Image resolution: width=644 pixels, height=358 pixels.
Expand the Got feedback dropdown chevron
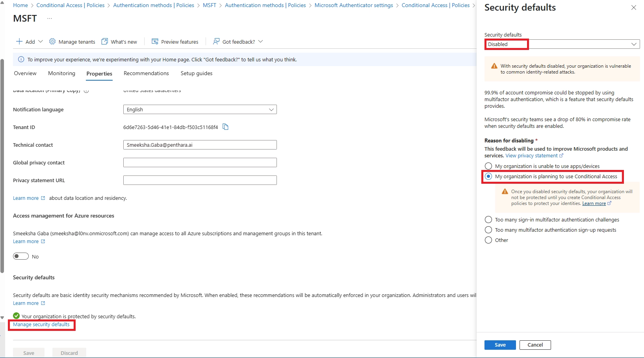(x=260, y=41)
